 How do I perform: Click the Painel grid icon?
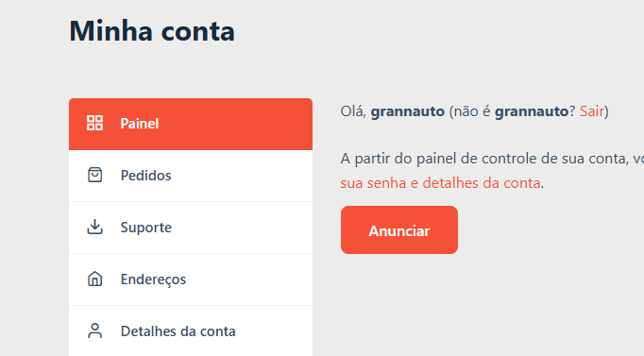(94, 123)
